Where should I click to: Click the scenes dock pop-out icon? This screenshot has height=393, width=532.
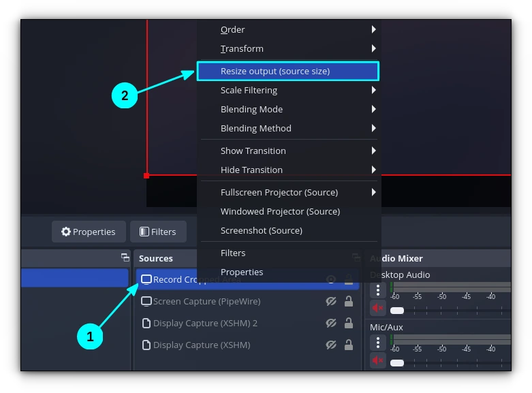(x=125, y=257)
